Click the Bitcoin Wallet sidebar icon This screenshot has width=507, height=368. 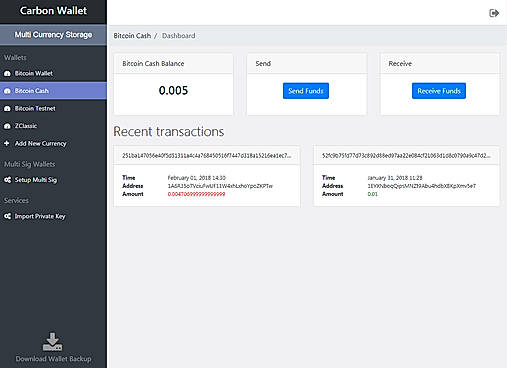[x=7, y=73]
